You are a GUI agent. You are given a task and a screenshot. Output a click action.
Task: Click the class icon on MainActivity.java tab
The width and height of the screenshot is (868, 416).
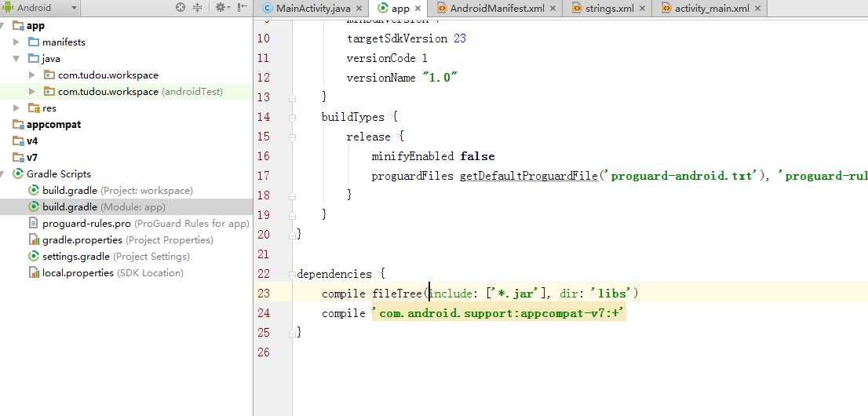[268, 9]
